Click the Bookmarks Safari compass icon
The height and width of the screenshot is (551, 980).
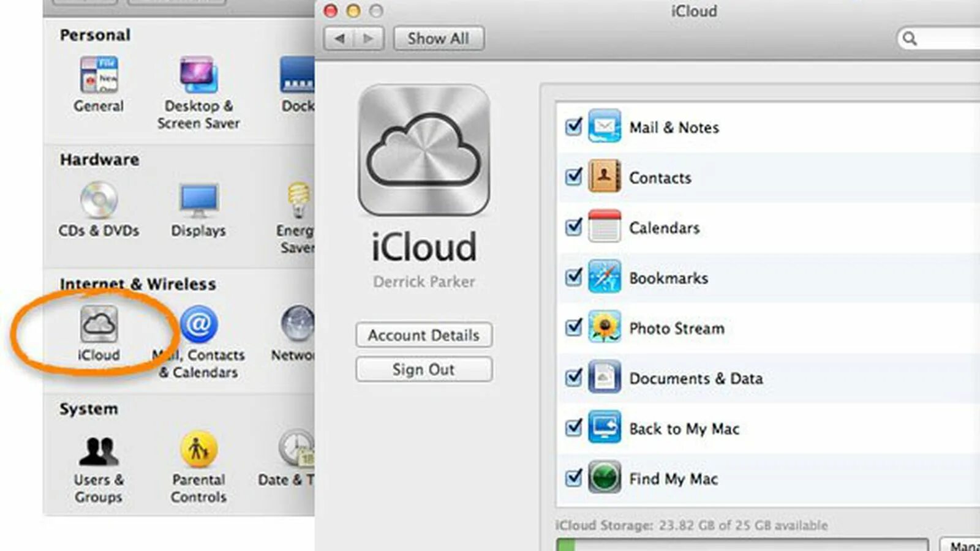(605, 277)
